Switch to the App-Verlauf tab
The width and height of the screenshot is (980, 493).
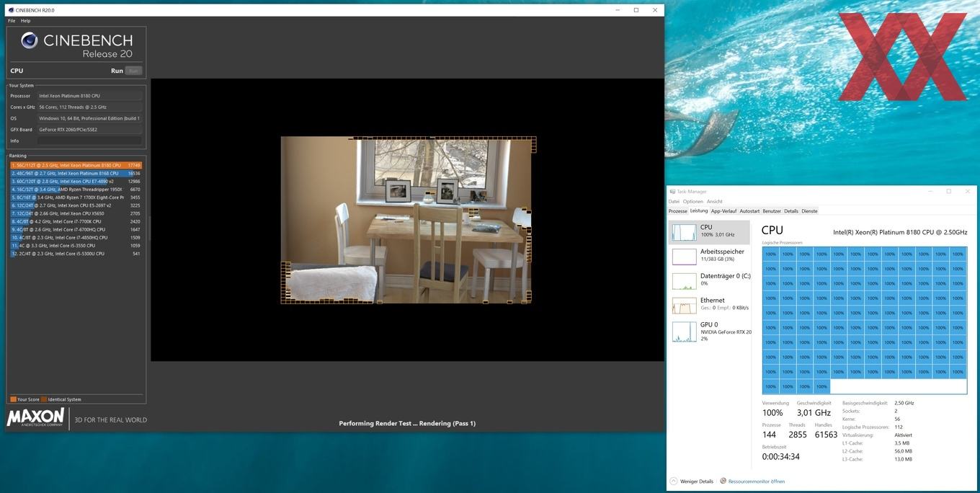[x=723, y=211]
